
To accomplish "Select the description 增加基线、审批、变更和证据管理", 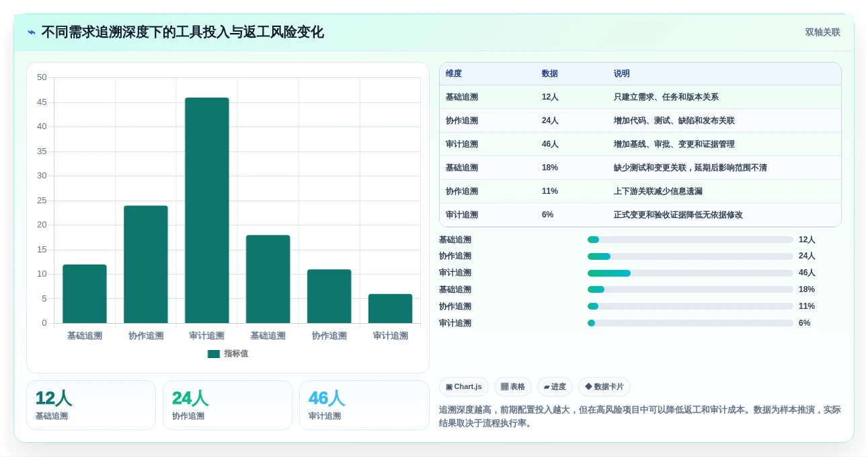I will tap(674, 145).
